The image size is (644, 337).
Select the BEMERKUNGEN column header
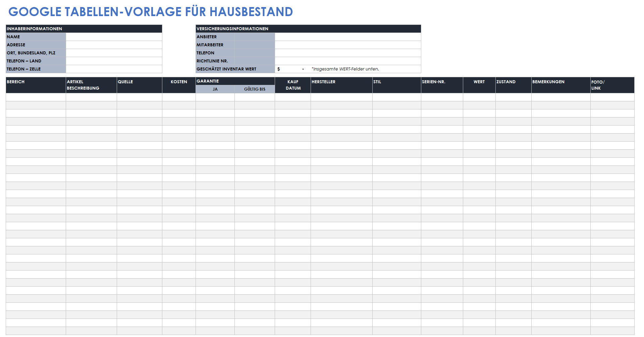pos(561,85)
